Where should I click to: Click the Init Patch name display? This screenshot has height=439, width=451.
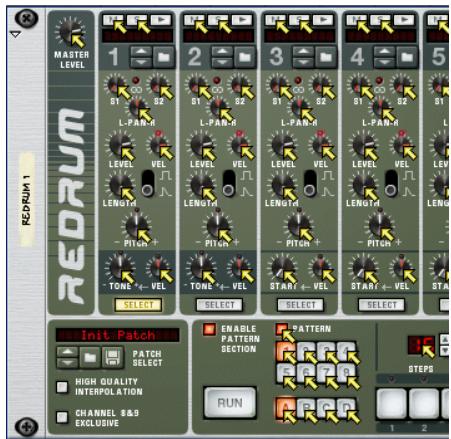point(117,335)
